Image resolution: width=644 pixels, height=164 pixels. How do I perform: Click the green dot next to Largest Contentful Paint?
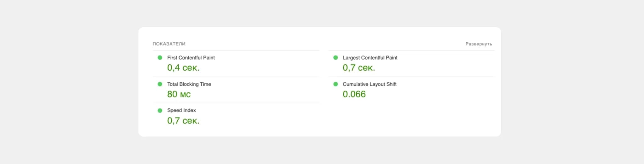(336, 58)
